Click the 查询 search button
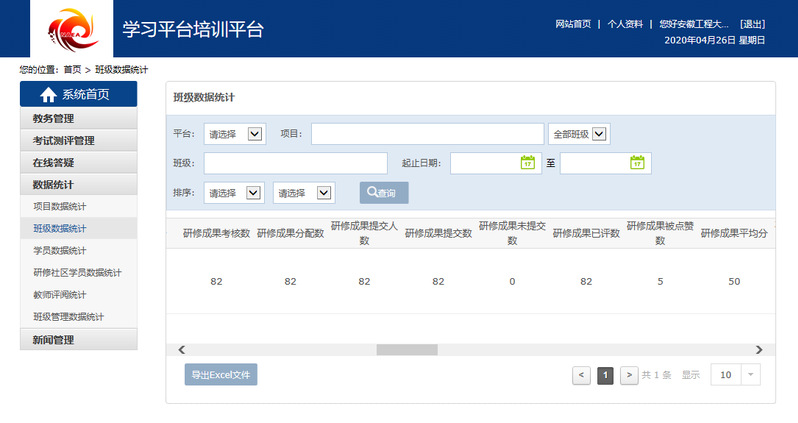The width and height of the screenshot is (798, 423). (384, 193)
